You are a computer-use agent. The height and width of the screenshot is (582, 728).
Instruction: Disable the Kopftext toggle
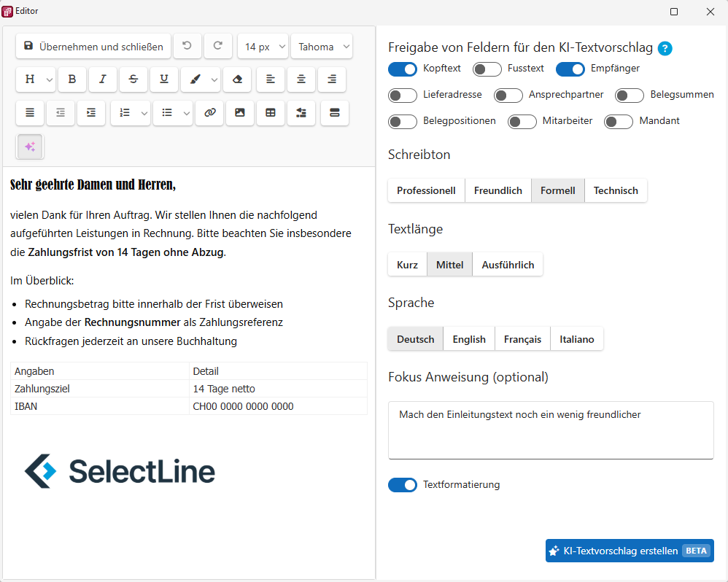[x=403, y=69]
